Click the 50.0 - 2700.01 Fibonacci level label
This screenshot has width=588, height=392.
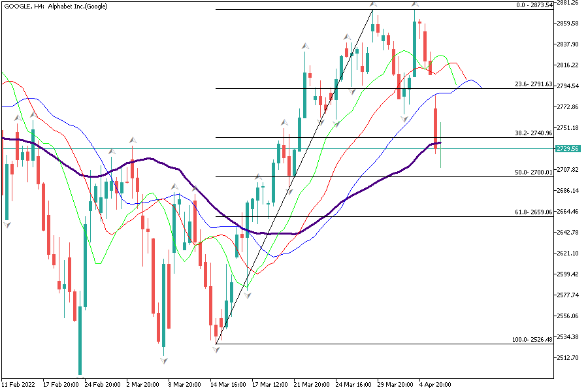pyautogui.click(x=532, y=172)
